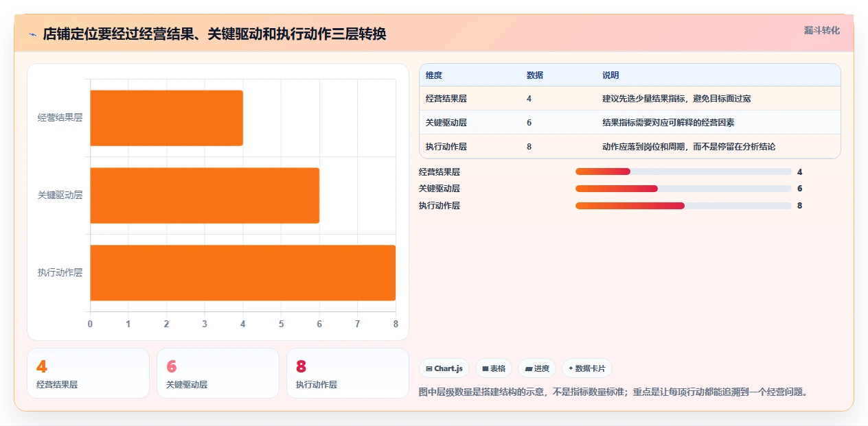Open the data card showing 8 执行动作层
The image size is (868, 426).
point(347,373)
